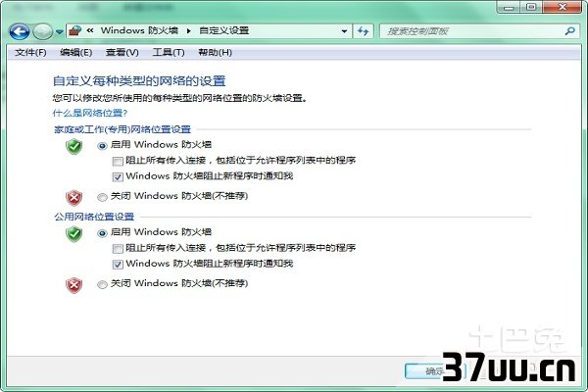Expand the arrow after 'Windows 防火墙' breadcrumb
Screen dimensions: 588x392
pos(188,30)
